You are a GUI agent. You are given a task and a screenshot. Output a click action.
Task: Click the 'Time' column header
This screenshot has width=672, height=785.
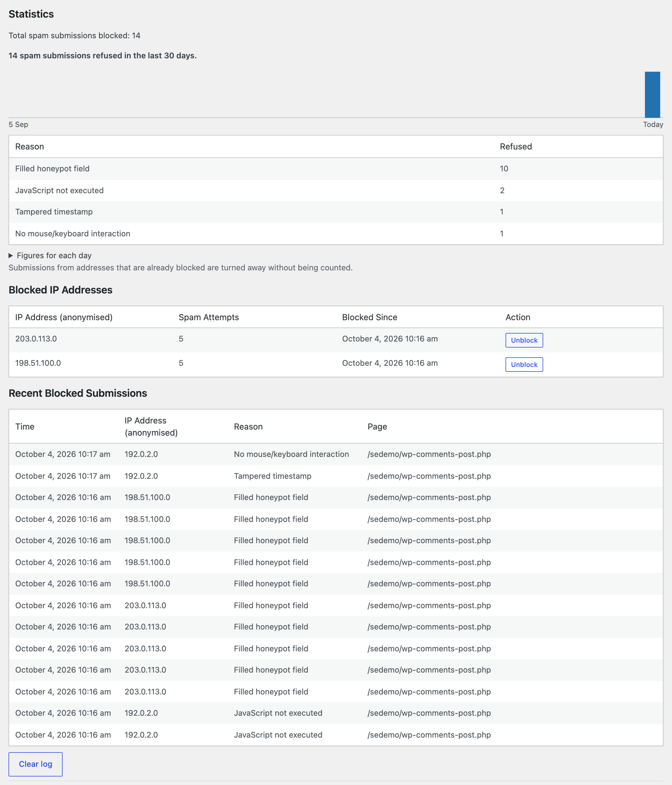pyautogui.click(x=25, y=427)
